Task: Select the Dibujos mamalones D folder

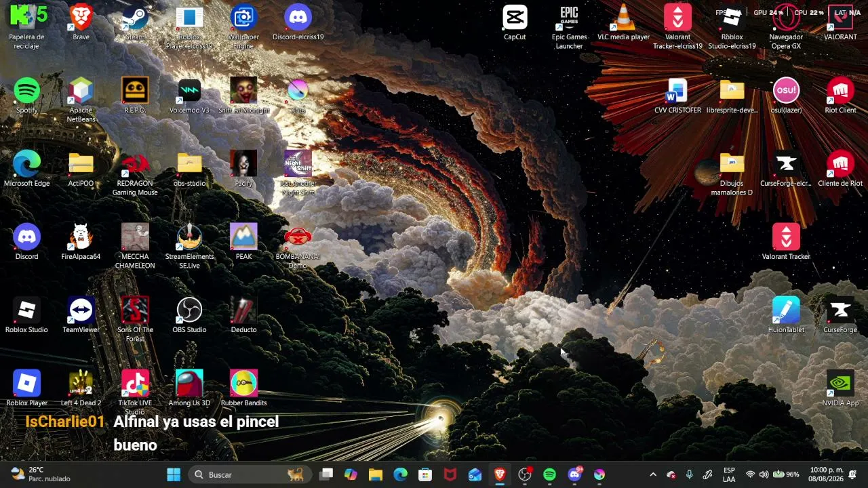Action: (732, 174)
